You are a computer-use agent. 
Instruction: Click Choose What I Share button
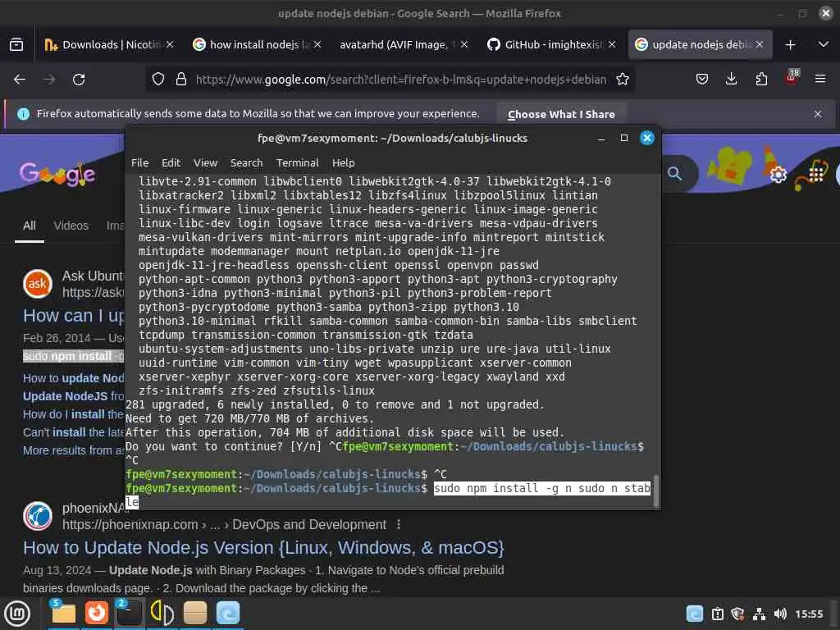pos(561,114)
